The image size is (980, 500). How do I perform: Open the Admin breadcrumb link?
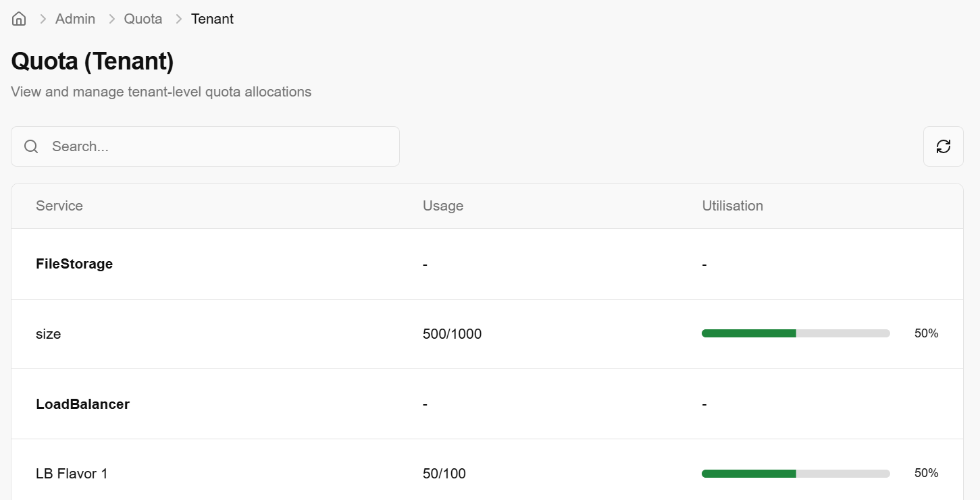75,19
